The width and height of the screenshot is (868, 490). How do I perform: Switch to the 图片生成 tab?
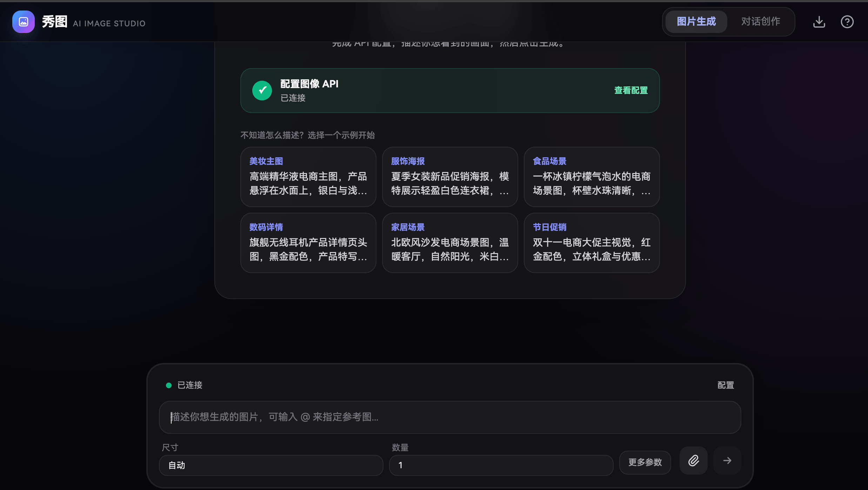click(696, 22)
